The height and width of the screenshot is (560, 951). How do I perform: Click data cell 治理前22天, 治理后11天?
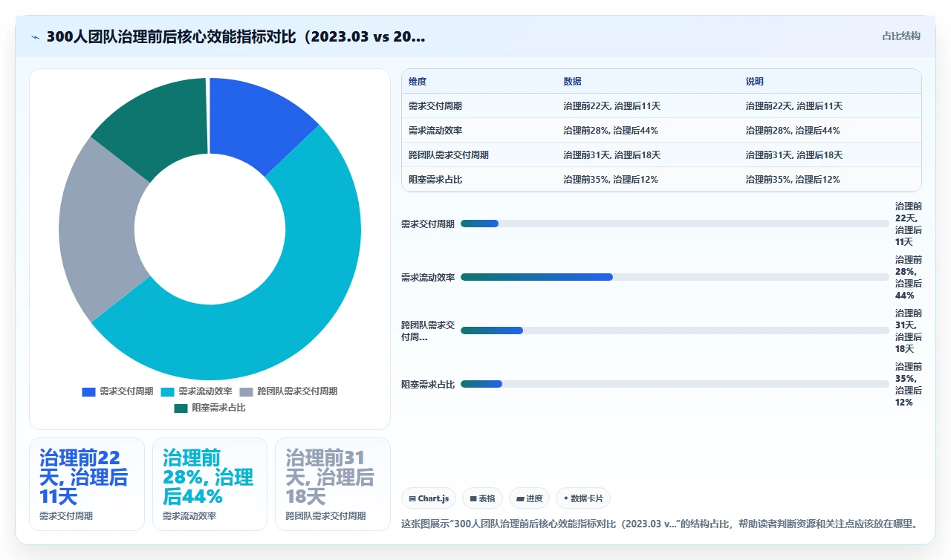point(611,106)
